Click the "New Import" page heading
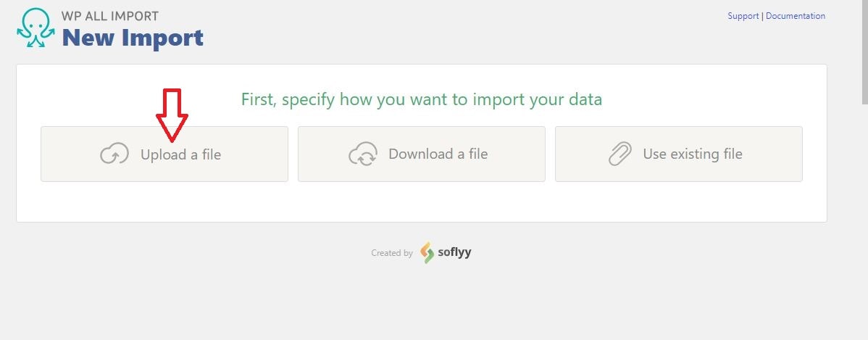Viewport: 868px width, 340px height. tap(133, 38)
